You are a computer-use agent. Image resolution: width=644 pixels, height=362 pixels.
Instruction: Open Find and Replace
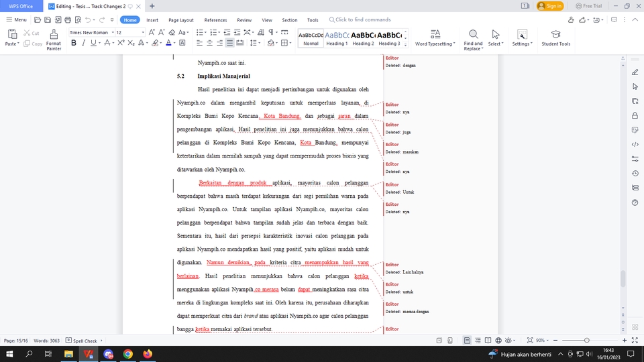point(473,40)
